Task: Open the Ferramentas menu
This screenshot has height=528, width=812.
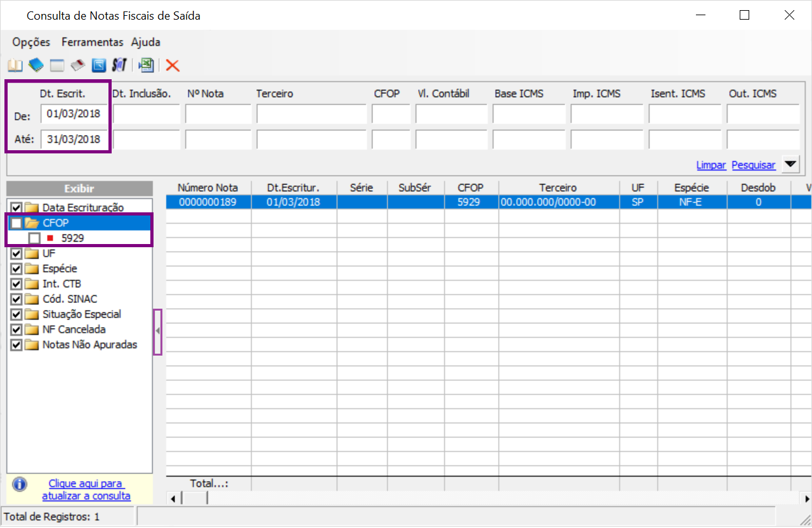Action: tap(93, 42)
